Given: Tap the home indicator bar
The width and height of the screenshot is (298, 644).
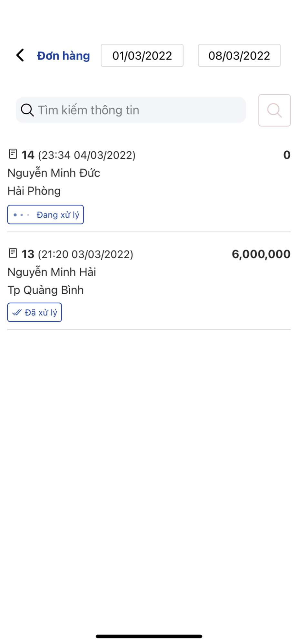Looking at the screenshot, I should 149,636.
